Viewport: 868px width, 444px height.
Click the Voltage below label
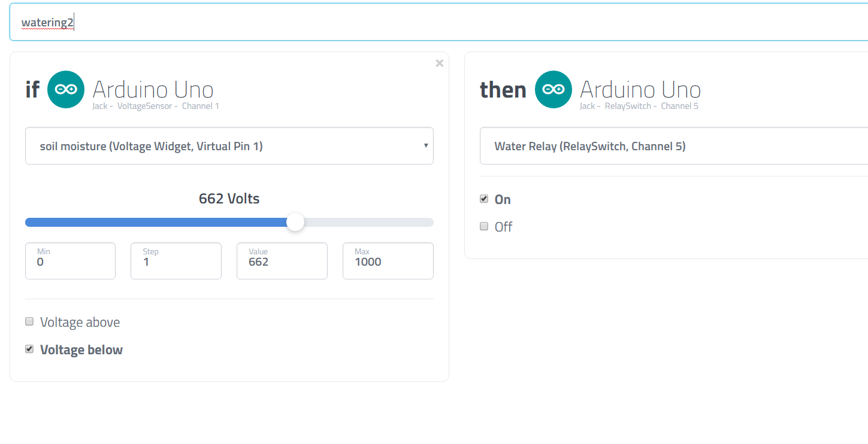pos(81,350)
